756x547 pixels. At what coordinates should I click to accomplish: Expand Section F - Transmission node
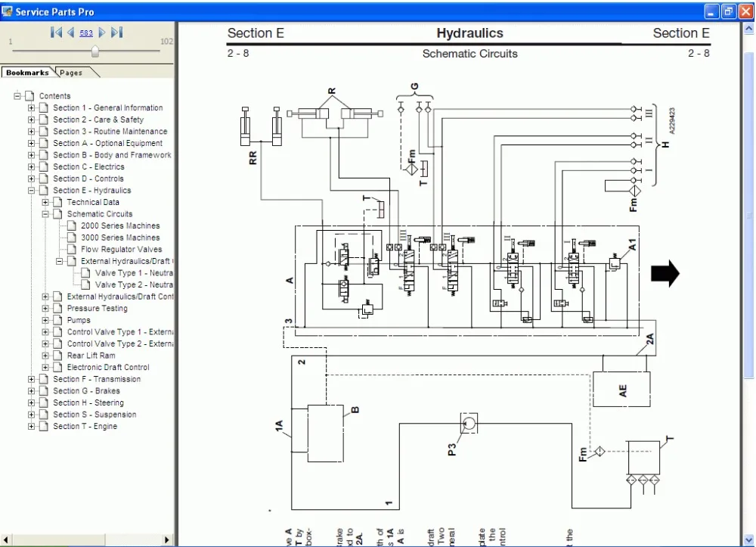[x=31, y=379]
